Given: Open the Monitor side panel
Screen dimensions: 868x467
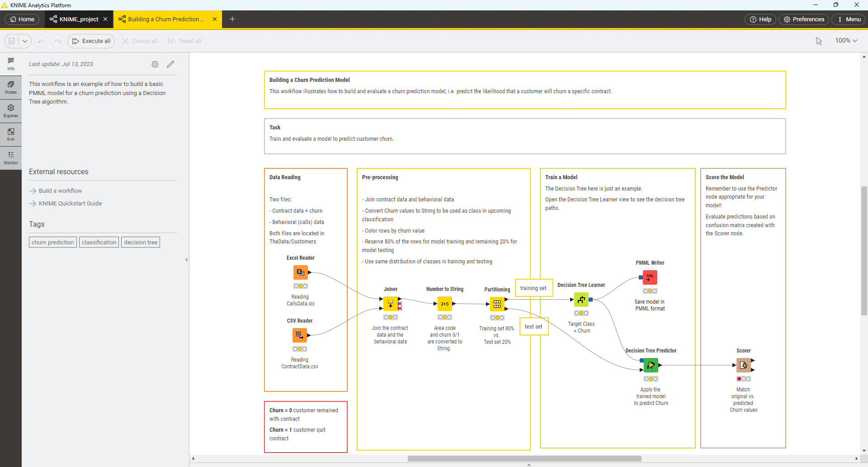Looking at the screenshot, I should (11, 158).
